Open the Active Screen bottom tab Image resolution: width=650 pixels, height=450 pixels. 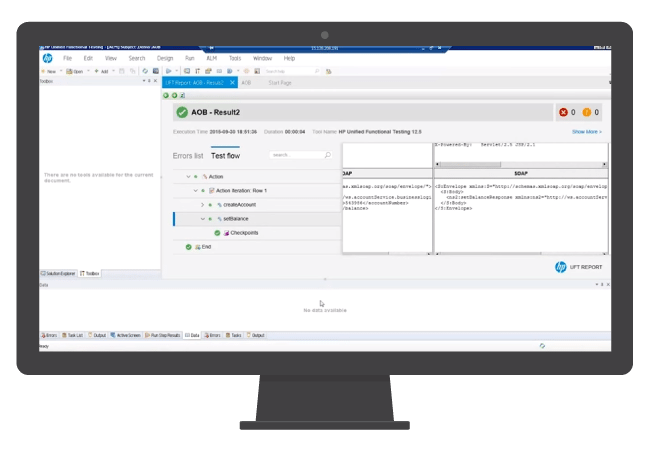[x=126, y=335]
